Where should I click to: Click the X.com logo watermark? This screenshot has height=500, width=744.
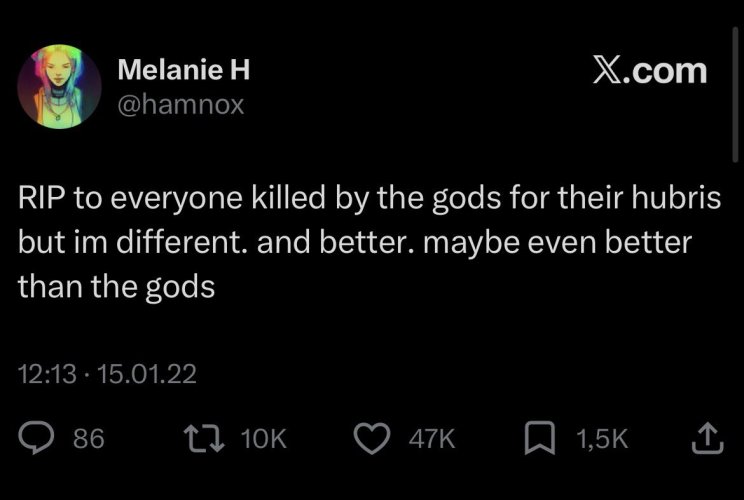pos(650,70)
